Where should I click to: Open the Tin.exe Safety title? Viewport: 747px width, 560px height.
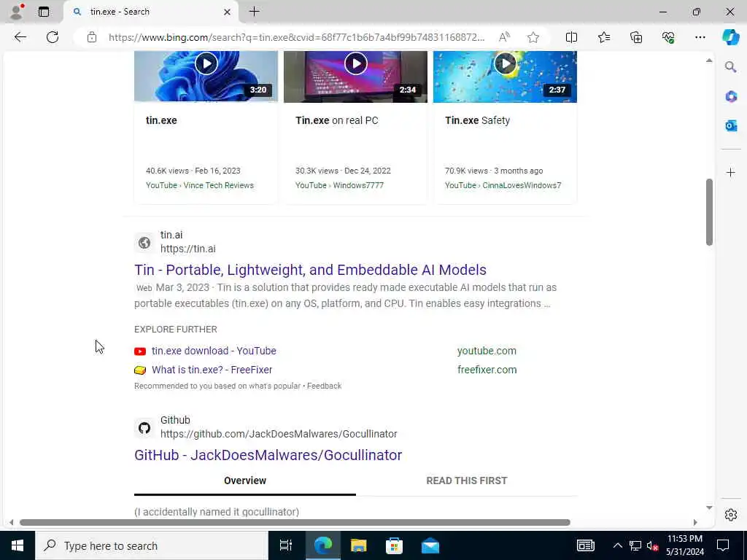coord(477,120)
